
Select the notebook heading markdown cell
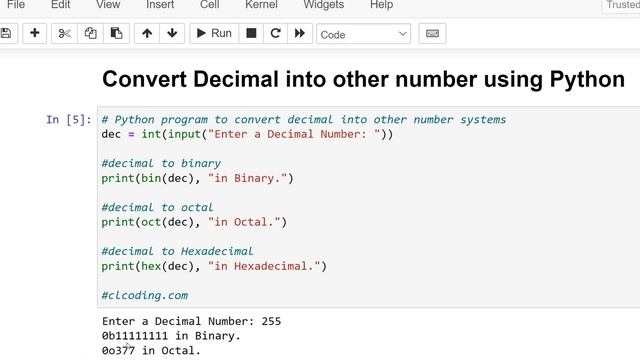tap(363, 79)
